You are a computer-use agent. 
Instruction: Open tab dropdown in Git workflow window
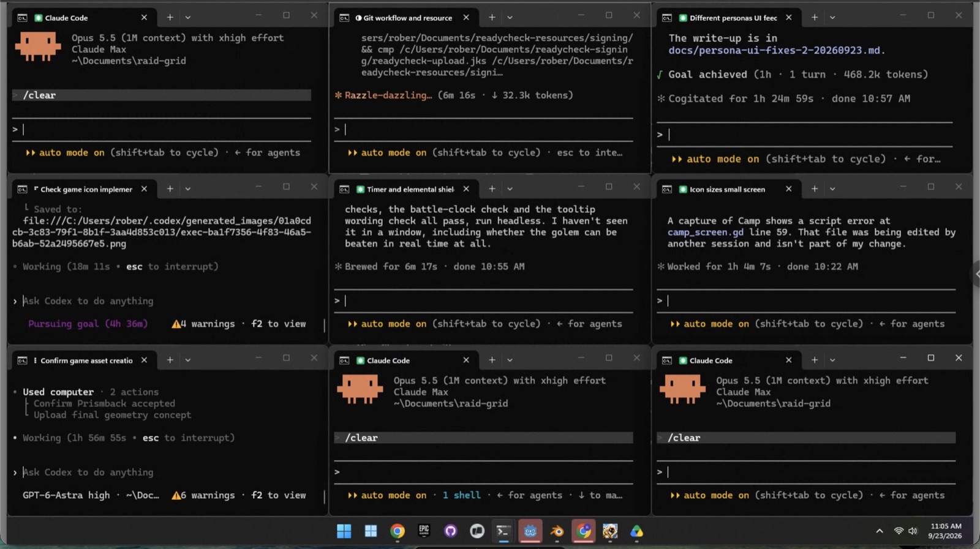point(510,18)
